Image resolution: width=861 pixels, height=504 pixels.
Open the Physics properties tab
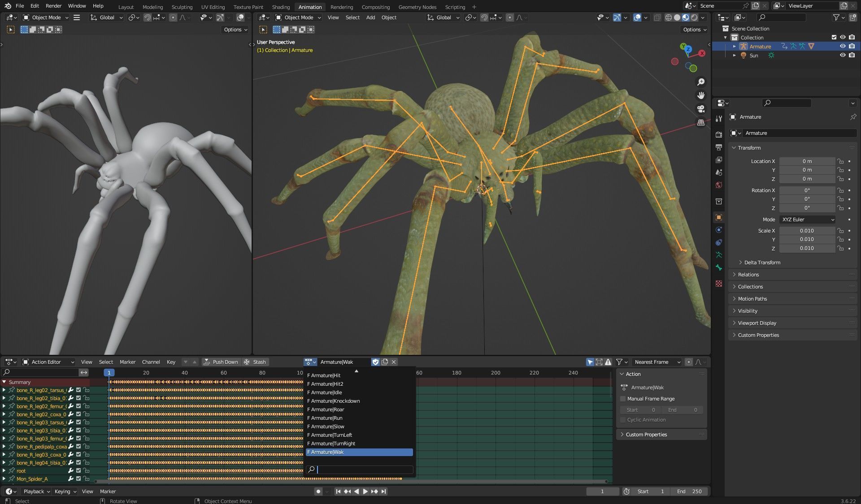pos(719,230)
